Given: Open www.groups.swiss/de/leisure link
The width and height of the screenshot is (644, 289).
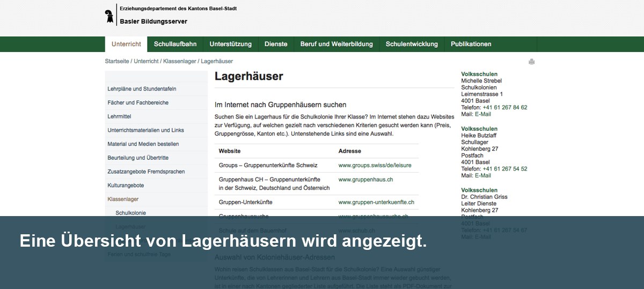Looking at the screenshot, I should tap(375, 165).
